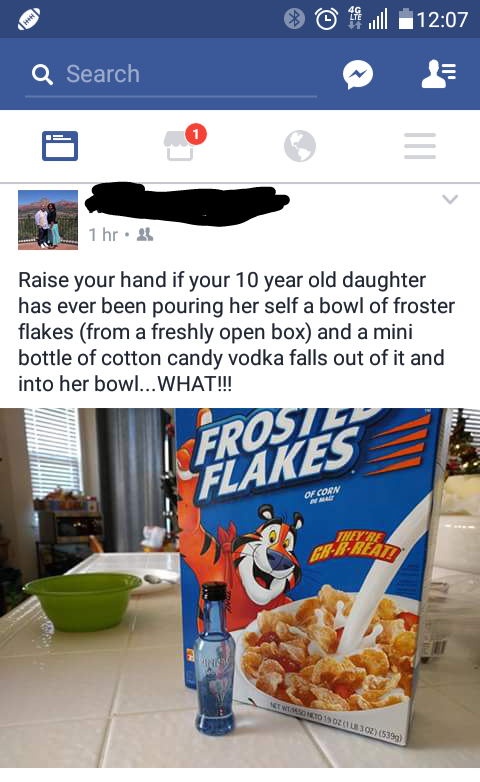Switch to News Feed tab

coord(60,146)
